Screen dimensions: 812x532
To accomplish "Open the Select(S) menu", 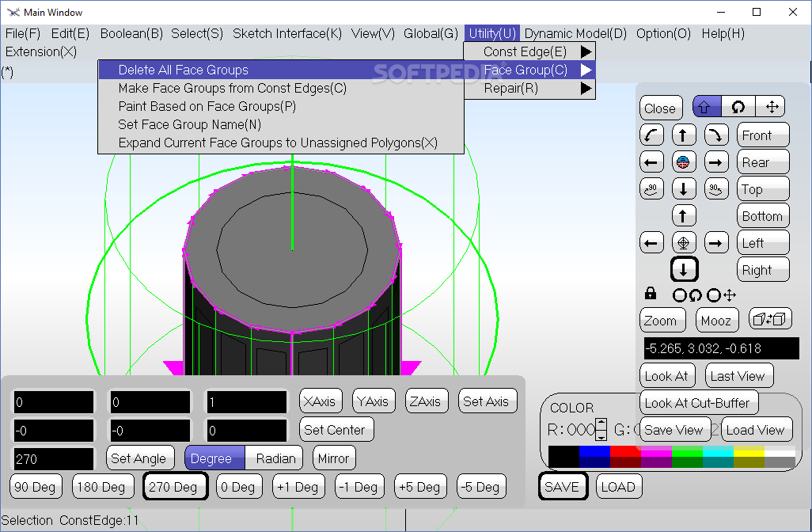I will tap(197, 34).
